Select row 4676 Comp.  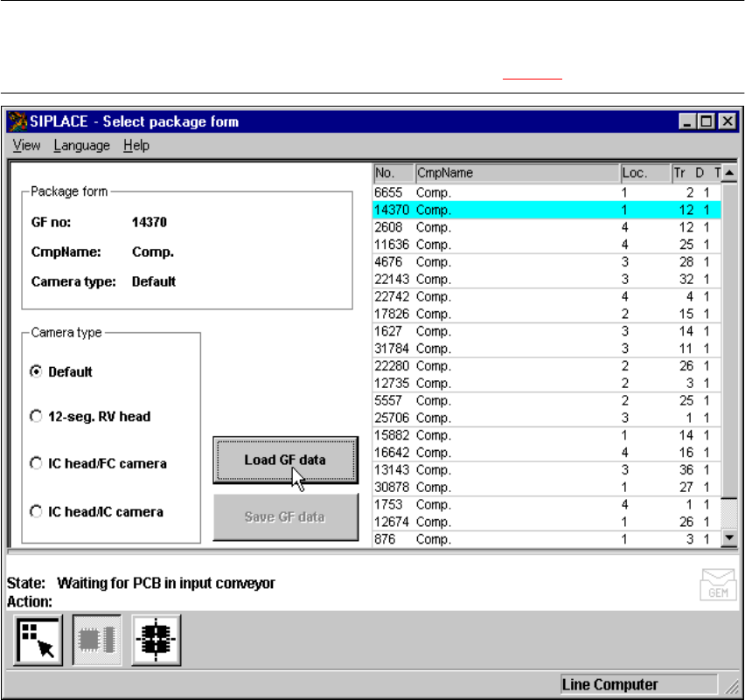(547, 262)
